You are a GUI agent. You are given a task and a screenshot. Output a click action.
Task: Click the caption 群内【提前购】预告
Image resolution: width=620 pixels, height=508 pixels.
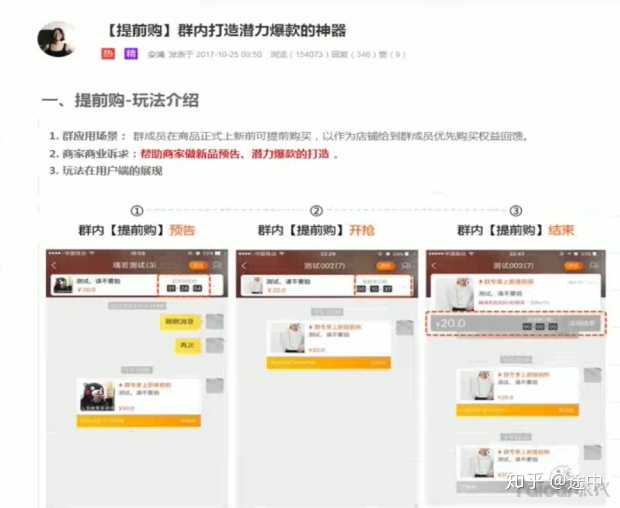137,230
